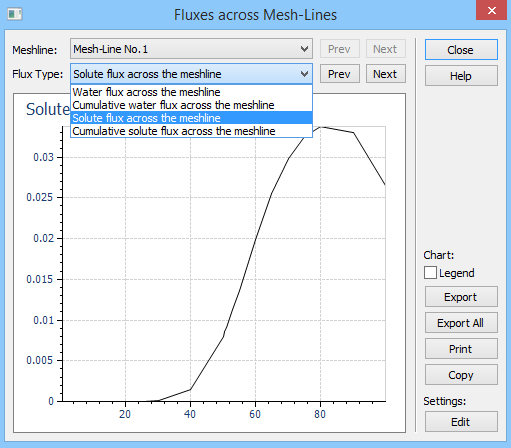Click the window icon in title bar
This screenshot has height=448, width=511.
click(x=15, y=14)
